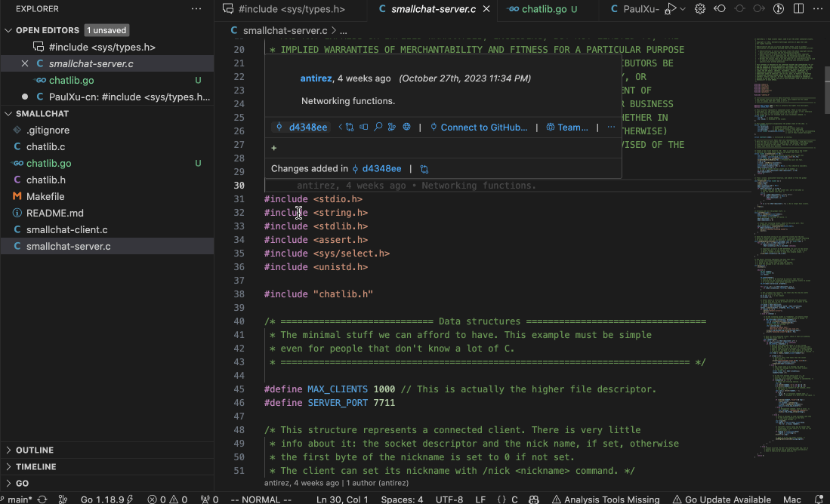Click the source control sync icon next to main*

[x=42, y=499]
